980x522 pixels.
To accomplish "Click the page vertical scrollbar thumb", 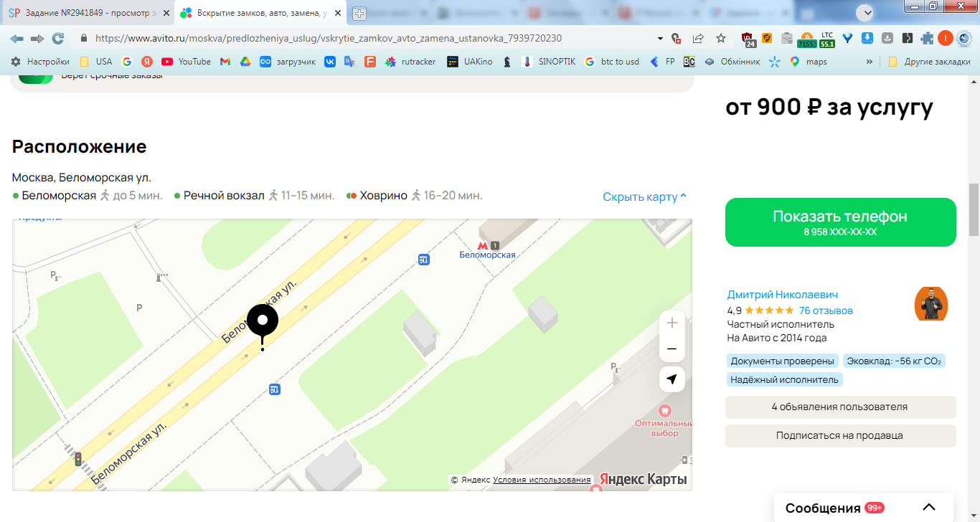I will click(974, 209).
